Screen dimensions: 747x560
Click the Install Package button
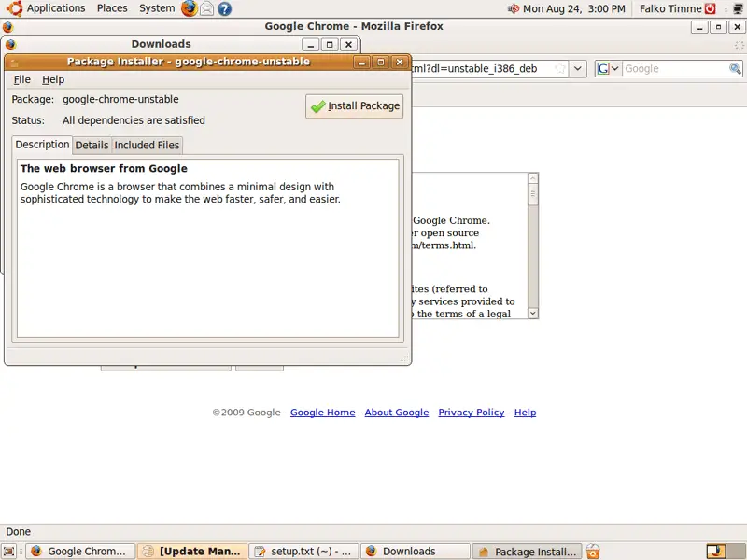[354, 105]
